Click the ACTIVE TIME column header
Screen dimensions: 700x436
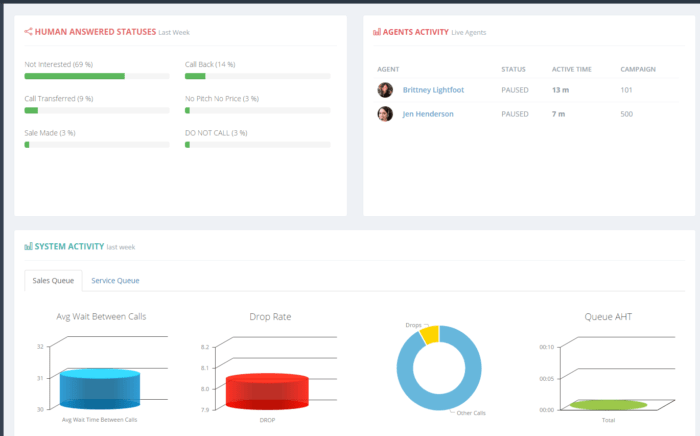point(571,69)
